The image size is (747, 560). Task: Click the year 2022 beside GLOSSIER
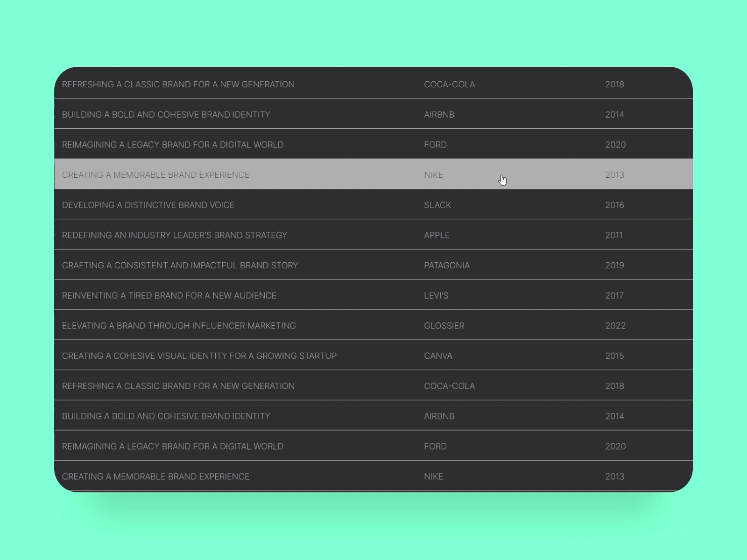[x=615, y=325]
